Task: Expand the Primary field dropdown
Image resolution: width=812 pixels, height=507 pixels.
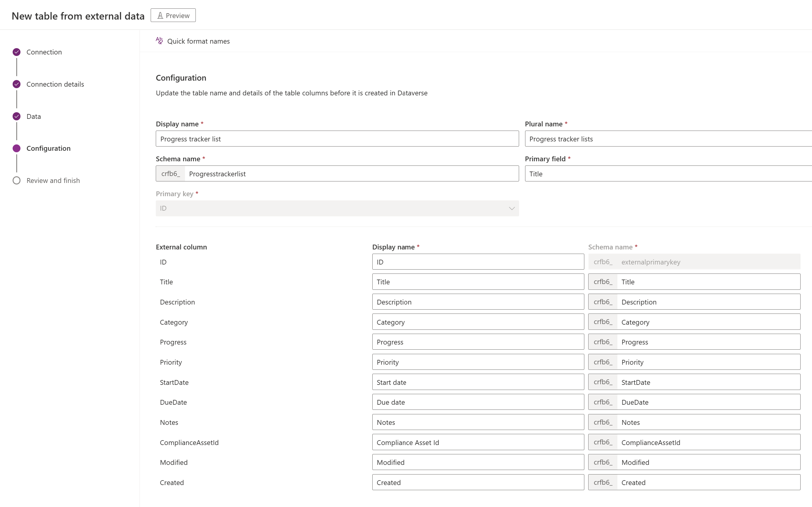Action: coord(668,174)
